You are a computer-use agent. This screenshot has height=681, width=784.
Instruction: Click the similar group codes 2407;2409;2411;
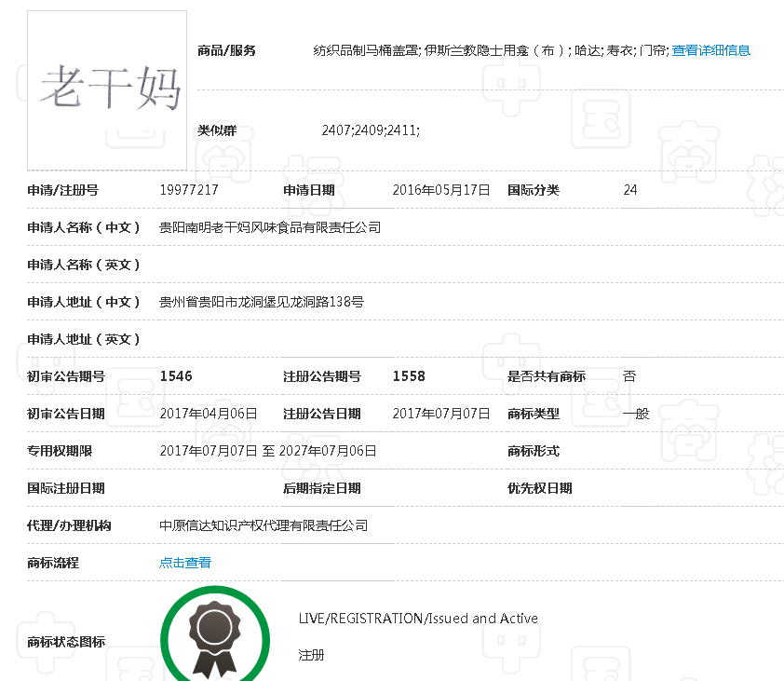(371, 130)
